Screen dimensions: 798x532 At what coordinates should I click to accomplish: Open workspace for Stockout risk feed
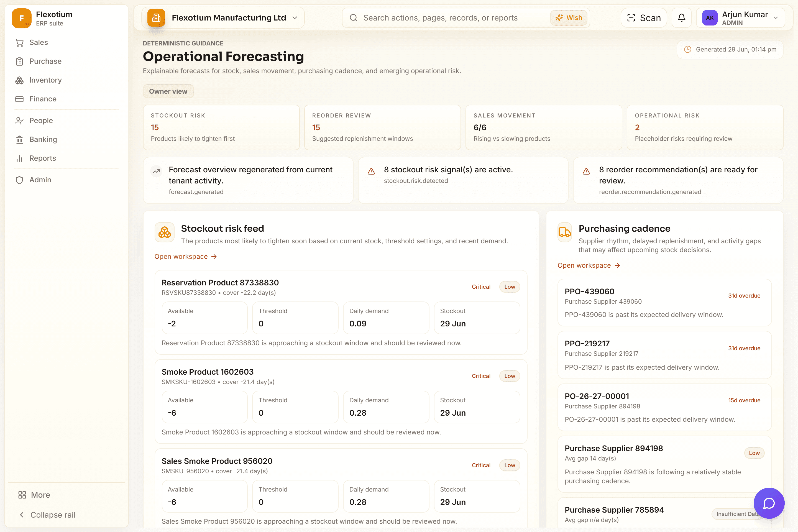click(x=186, y=257)
